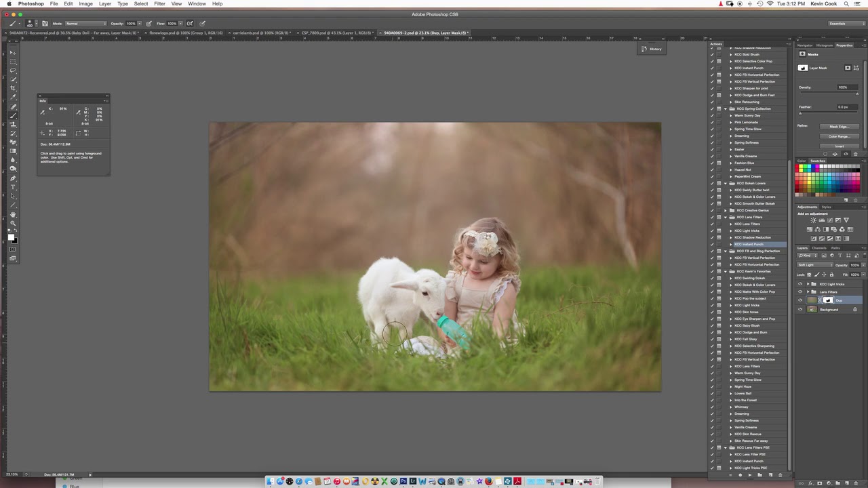Click the lock all icon in Layers panel
This screenshot has height=488, width=868.
(x=831, y=274)
